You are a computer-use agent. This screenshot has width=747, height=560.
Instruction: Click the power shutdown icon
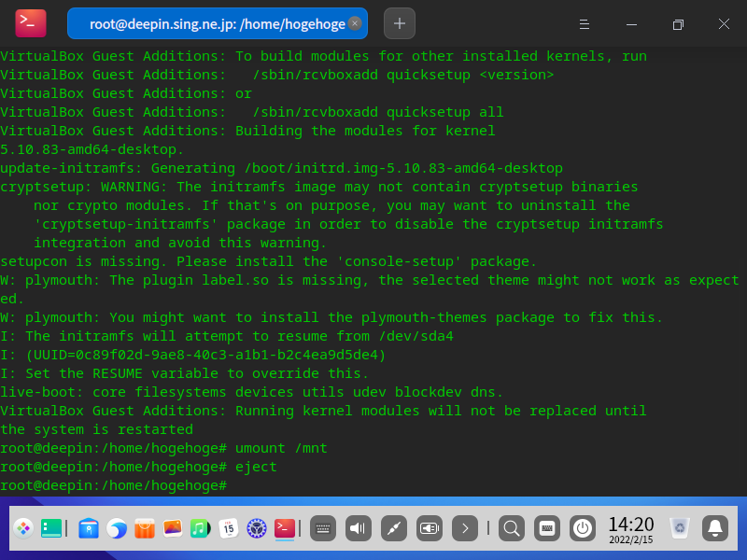(x=582, y=528)
